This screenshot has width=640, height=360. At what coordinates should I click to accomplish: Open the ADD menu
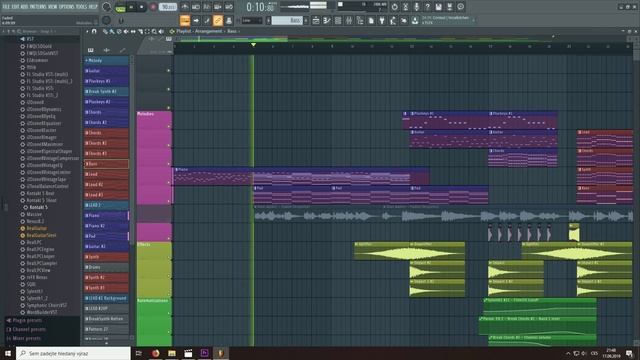pos(24,7)
